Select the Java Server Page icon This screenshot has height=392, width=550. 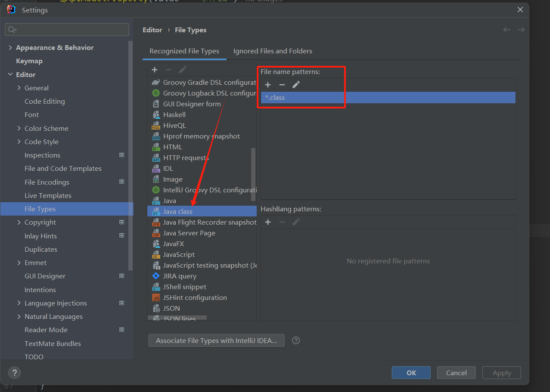point(156,233)
